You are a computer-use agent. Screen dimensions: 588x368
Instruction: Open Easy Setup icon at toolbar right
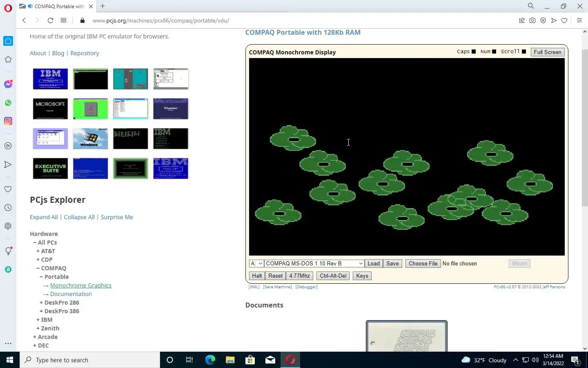tap(579, 20)
